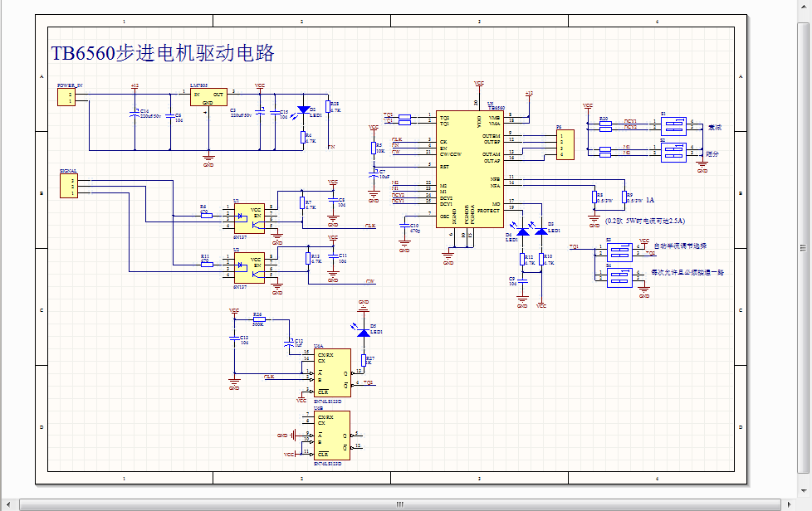812x511 pixels.
Task: Select the U3A SN74LS123D component
Action: (332, 373)
